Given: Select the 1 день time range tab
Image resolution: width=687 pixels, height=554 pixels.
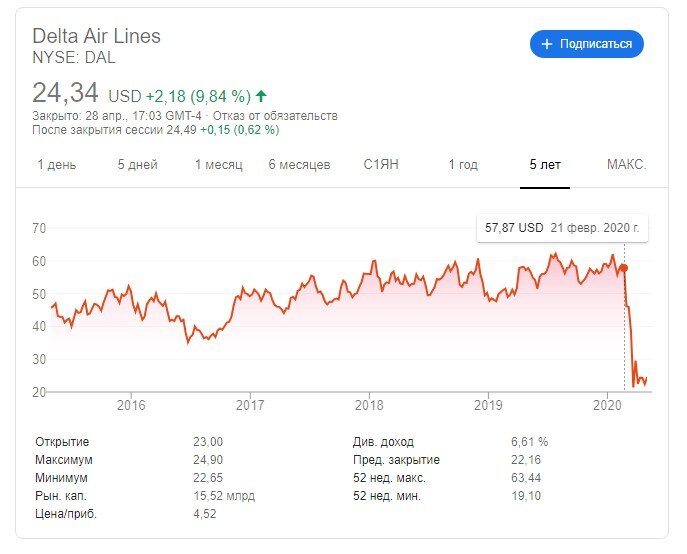Looking at the screenshot, I should (56, 165).
